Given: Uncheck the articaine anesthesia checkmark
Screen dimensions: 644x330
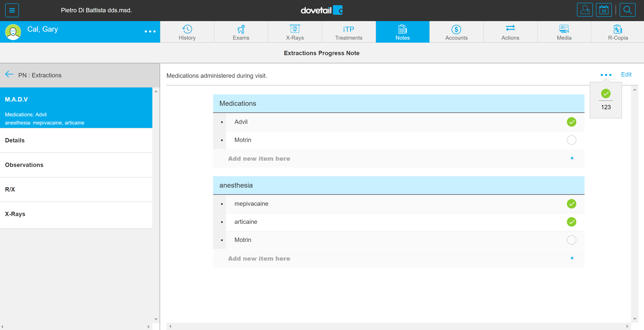Looking at the screenshot, I should (x=571, y=222).
